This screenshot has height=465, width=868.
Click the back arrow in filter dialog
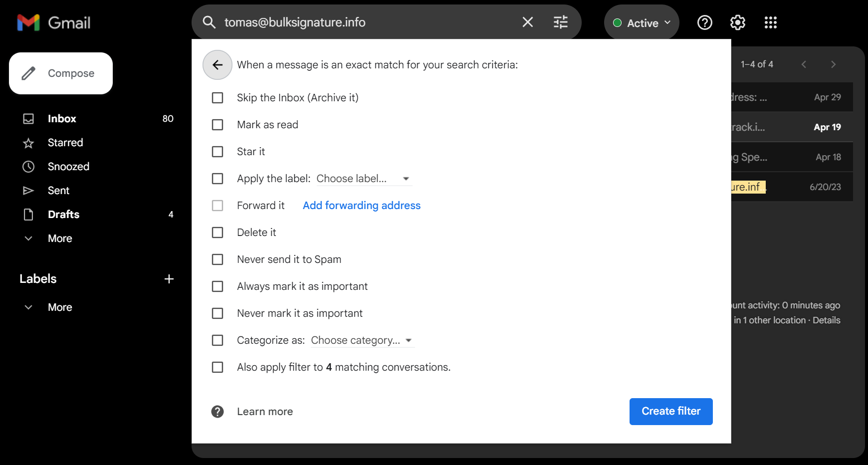point(217,65)
